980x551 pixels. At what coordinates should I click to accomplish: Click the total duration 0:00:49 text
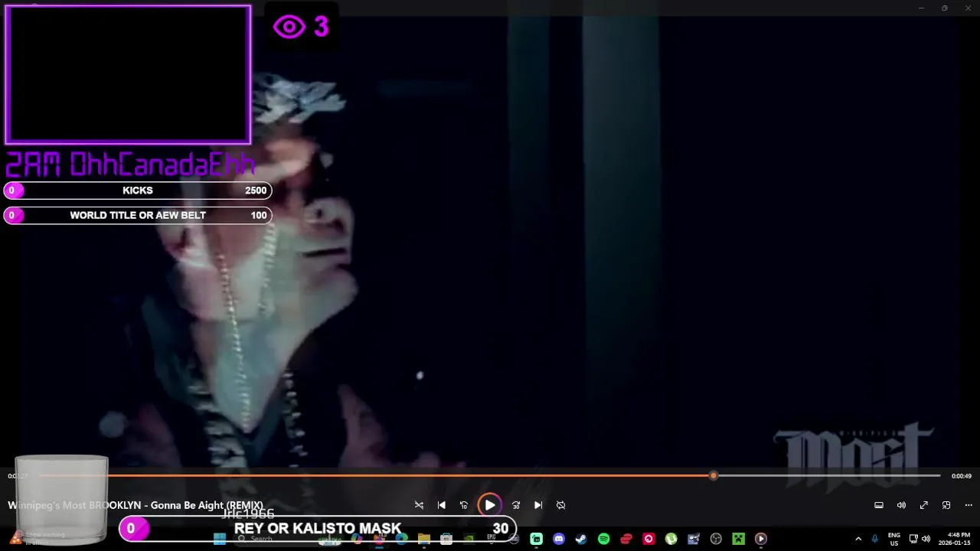[x=961, y=476]
